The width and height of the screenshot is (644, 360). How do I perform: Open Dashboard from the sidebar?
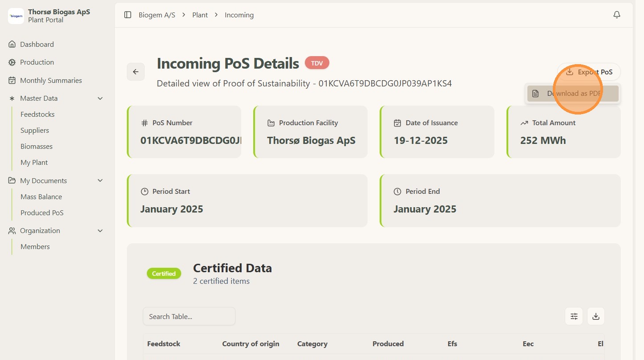[37, 45]
